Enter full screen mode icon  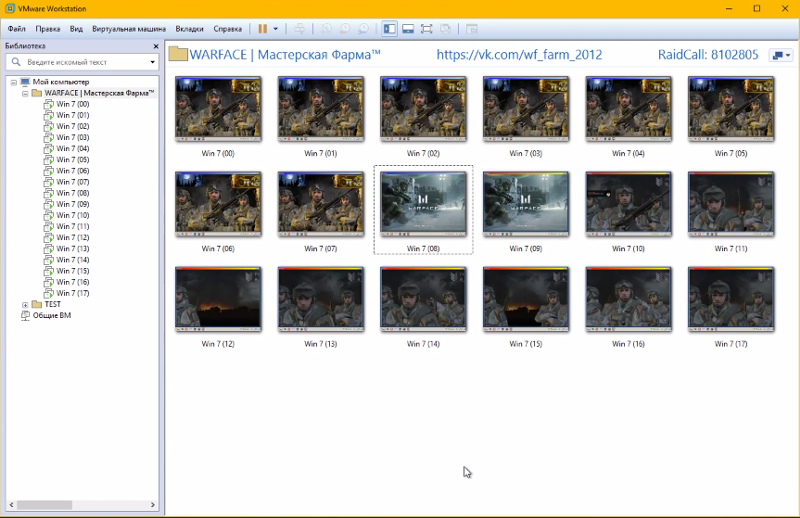pyautogui.click(x=427, y=29)
